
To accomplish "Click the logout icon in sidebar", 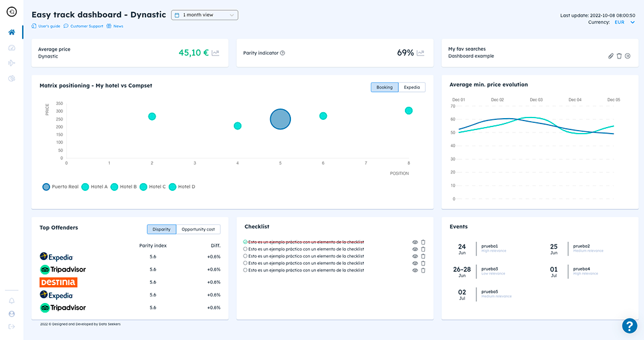I will [11, 326].
